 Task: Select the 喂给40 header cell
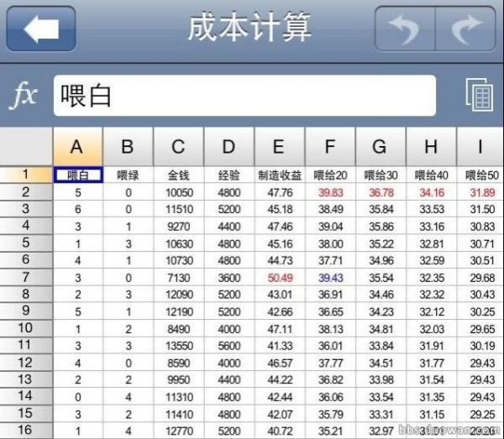431,175
